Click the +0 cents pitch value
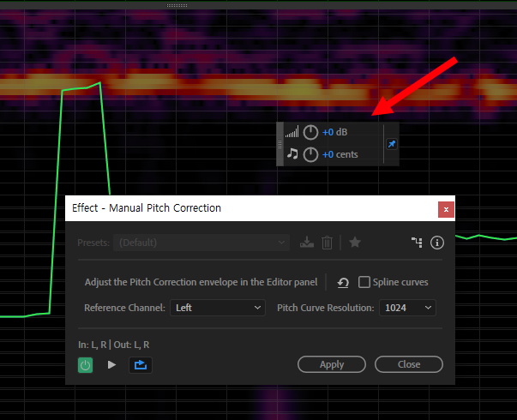This screenshot has width=517, height=420. click(340, 154)
